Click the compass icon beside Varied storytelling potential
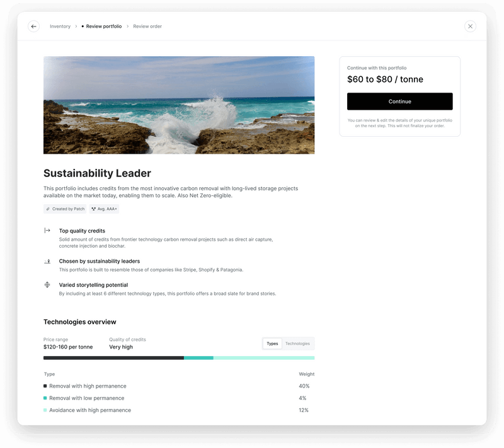Screen dimensions: 504x448 tap(47, 285)
